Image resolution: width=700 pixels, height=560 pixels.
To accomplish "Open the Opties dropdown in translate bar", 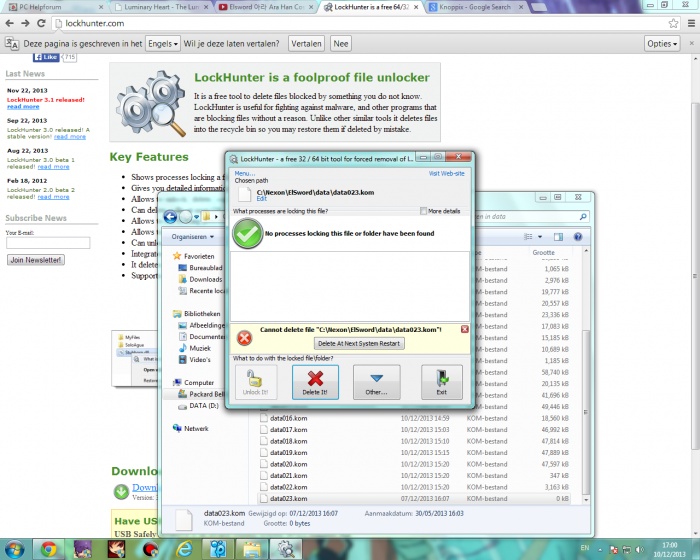I will click(662, 44).
